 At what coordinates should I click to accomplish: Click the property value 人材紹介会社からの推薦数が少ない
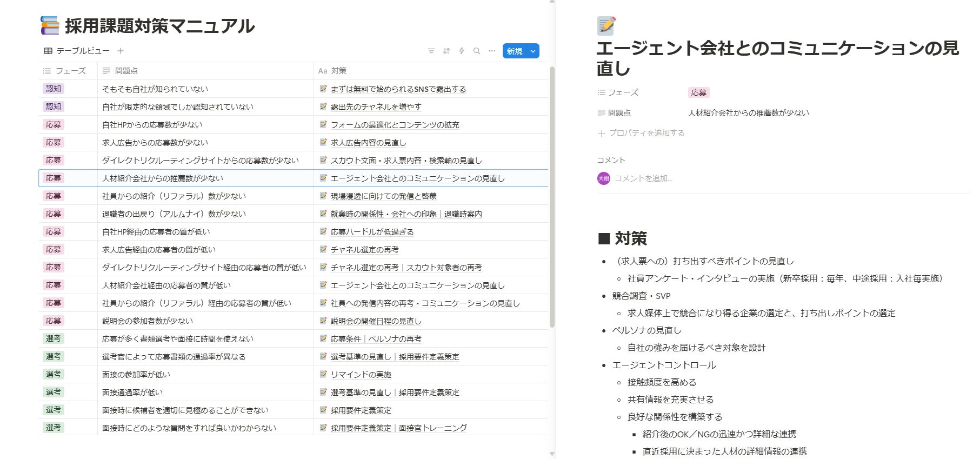(749, 113)
